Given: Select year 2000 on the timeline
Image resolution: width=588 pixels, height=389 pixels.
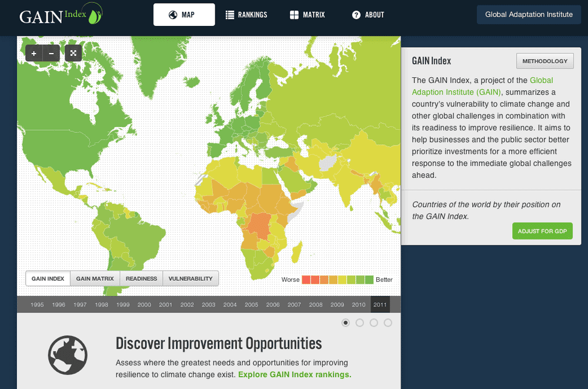Looking at the screenshot, I should point(144,304).
